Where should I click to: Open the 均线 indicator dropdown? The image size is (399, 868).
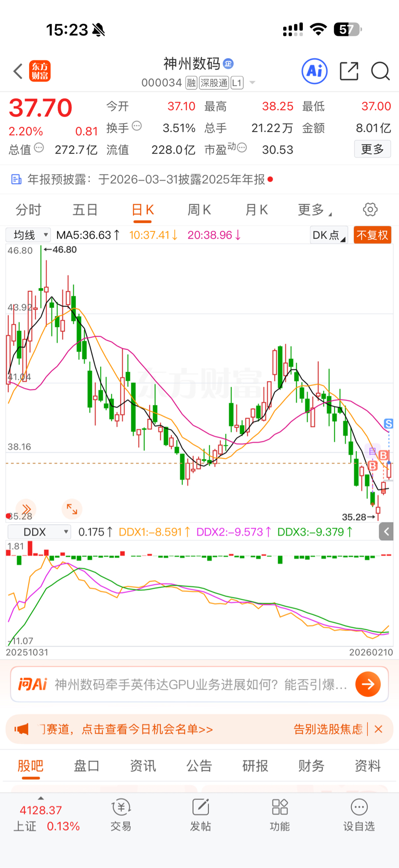(28, 235)
